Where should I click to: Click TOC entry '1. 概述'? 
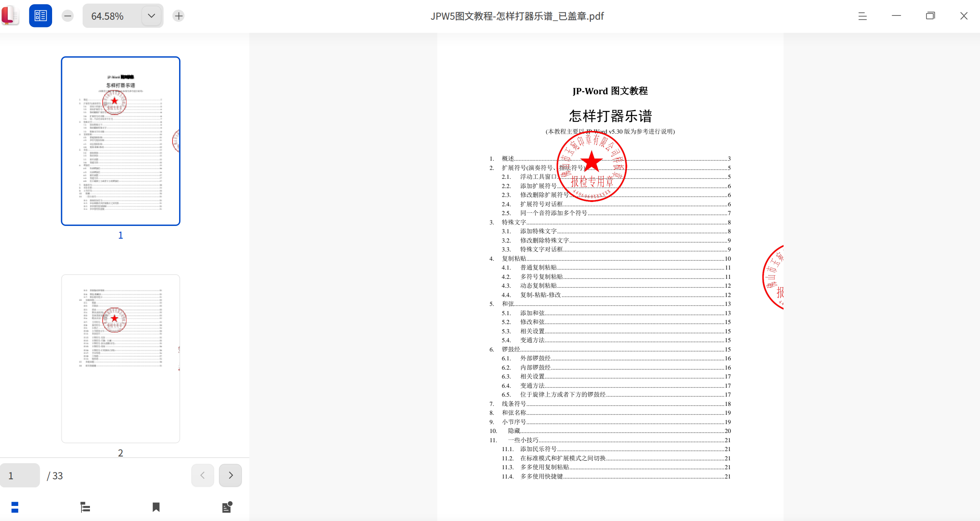610,159
